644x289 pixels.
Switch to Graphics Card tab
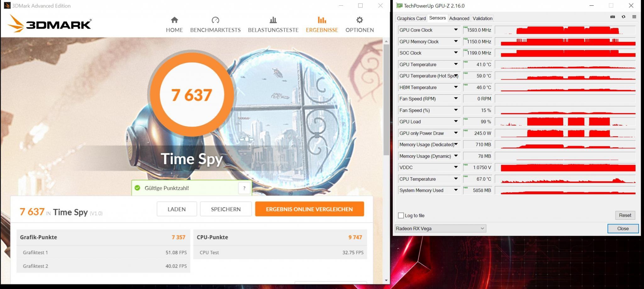click(411, 18)
